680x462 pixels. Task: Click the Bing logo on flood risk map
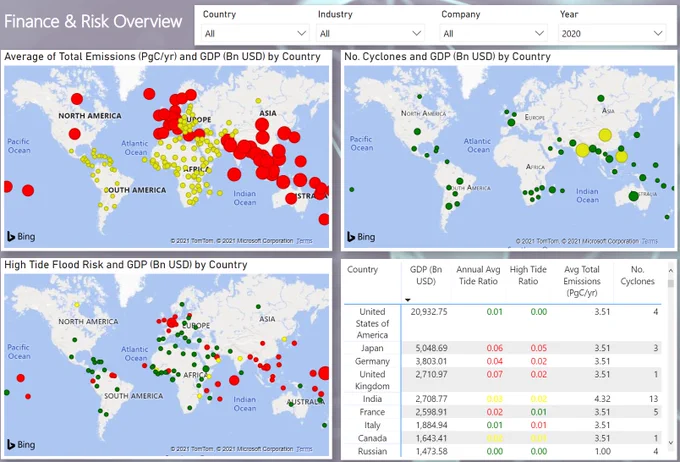click(21, 445)
